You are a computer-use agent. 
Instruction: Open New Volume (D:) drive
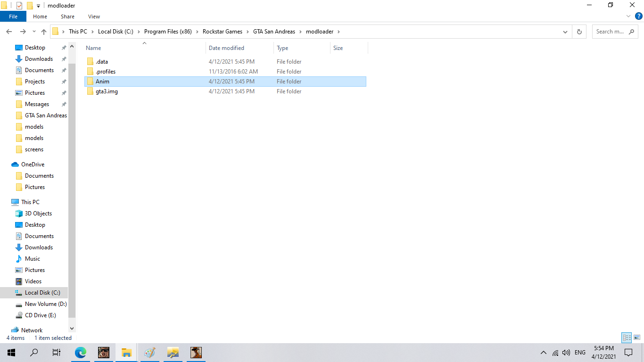click(46, 304)
